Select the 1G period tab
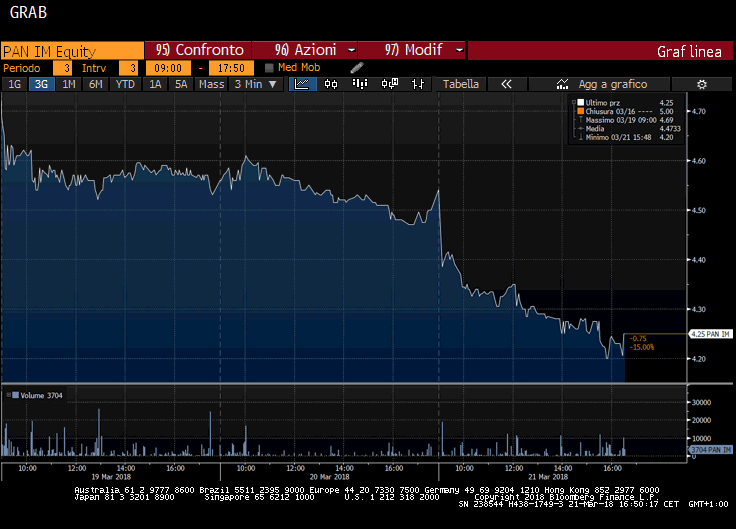 (15, 84)
